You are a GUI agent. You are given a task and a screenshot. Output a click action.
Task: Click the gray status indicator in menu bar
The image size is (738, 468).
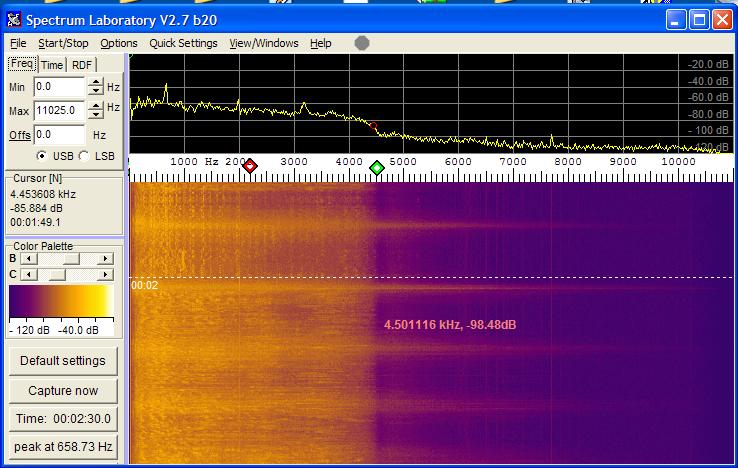point(362,43)
